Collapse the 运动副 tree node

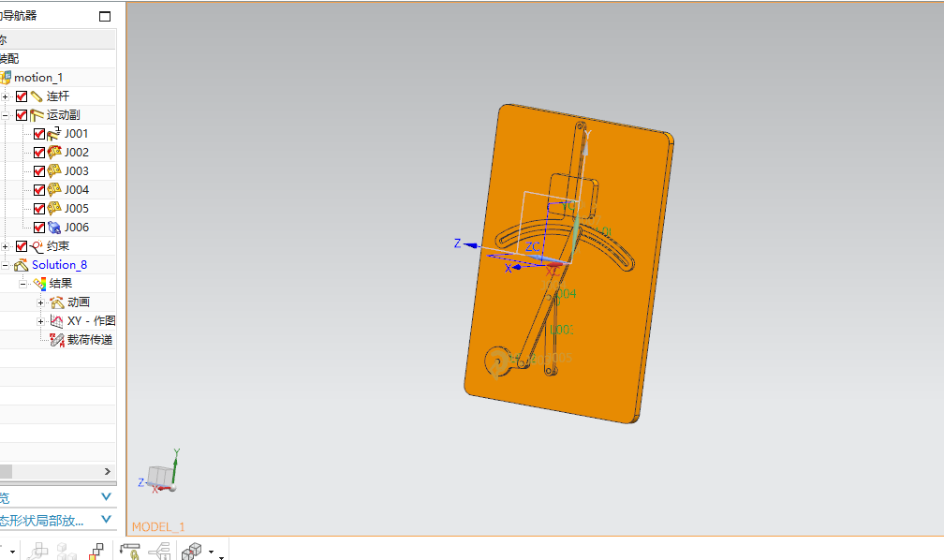[x=5, y=115]
